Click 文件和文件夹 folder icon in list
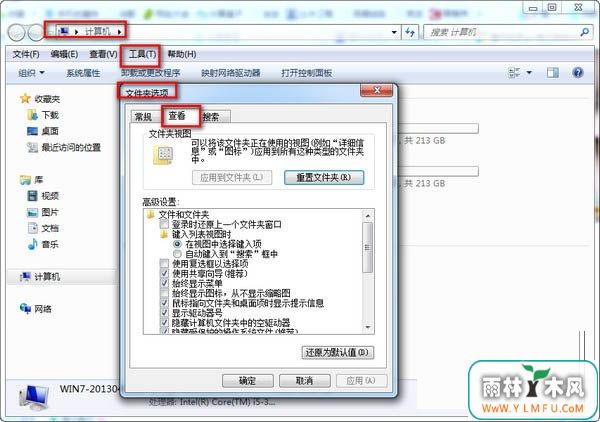600x422 pixels. 150,215
